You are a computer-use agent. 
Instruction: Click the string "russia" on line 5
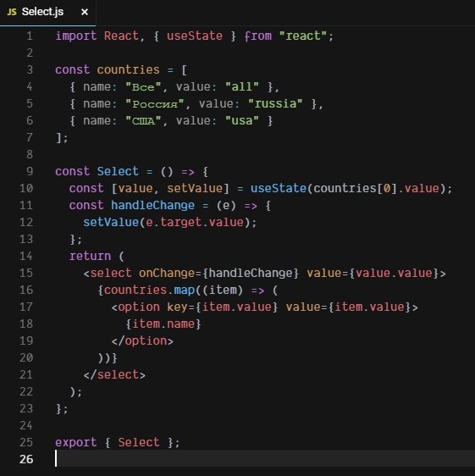(275, 104)
